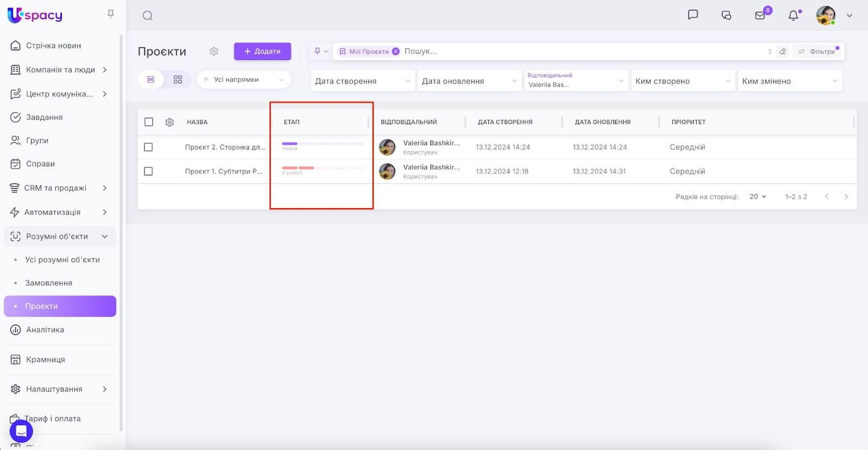Click the stage progress bar of Проєкт 1

coord(322,168)
